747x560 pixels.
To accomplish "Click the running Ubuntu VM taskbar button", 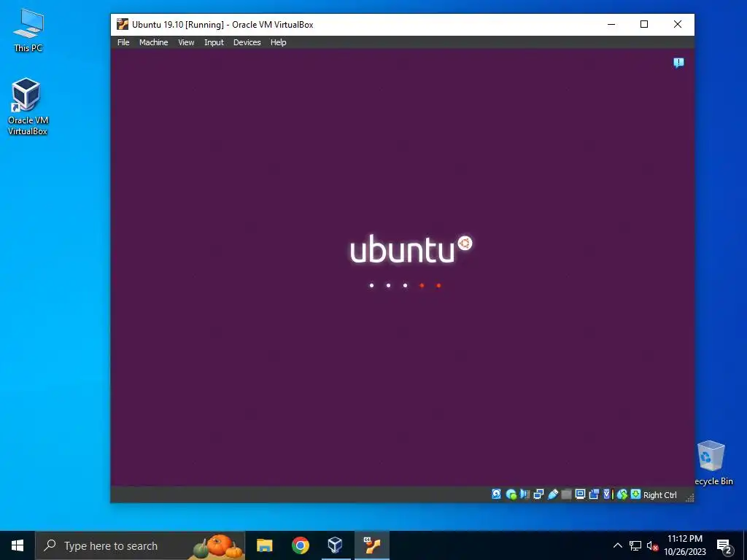I will tap(371, 545).
